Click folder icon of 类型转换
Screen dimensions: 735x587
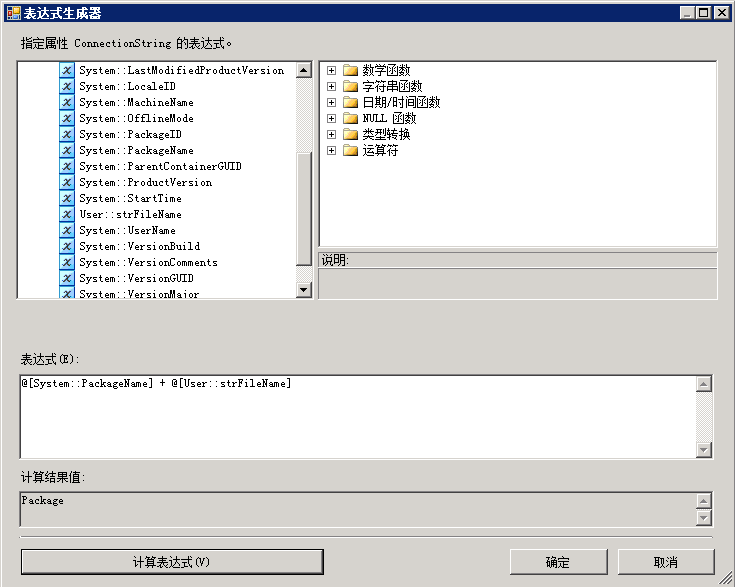point(350,134)
